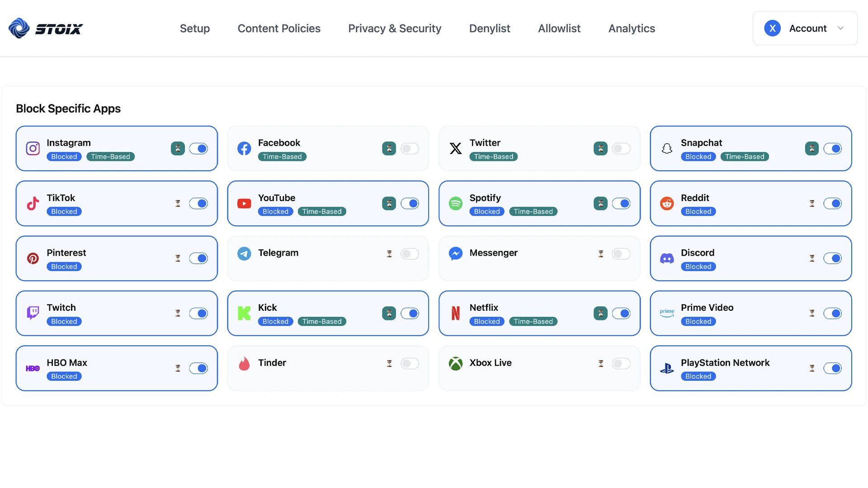This screenshot has height=488, width=868.
Task: Click the timer icon next to Snapchat's toggle
Action: [812, 148]
